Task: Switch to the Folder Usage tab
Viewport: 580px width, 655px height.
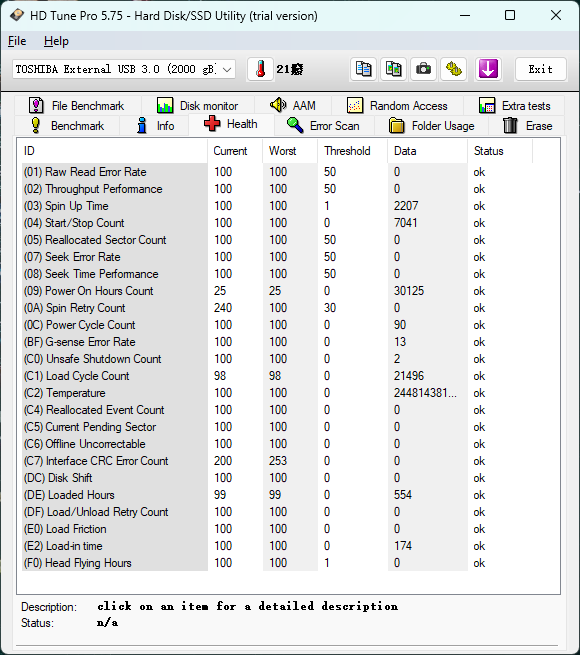Action: 432,126
